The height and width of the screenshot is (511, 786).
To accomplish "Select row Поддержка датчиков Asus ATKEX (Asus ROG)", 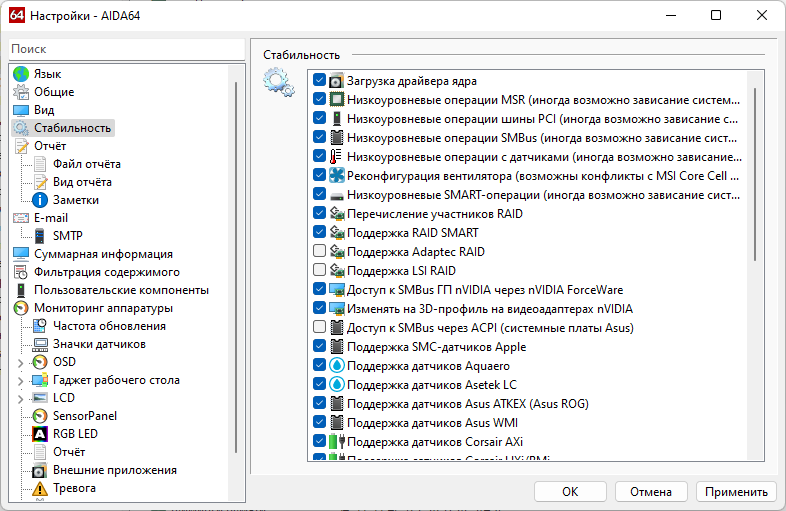I will coord(468,404).
